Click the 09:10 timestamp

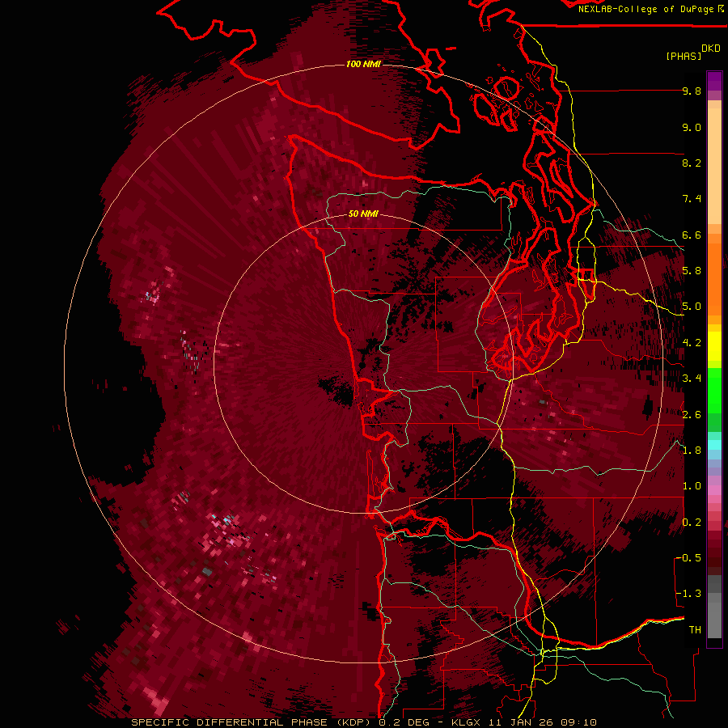[578, 722]
